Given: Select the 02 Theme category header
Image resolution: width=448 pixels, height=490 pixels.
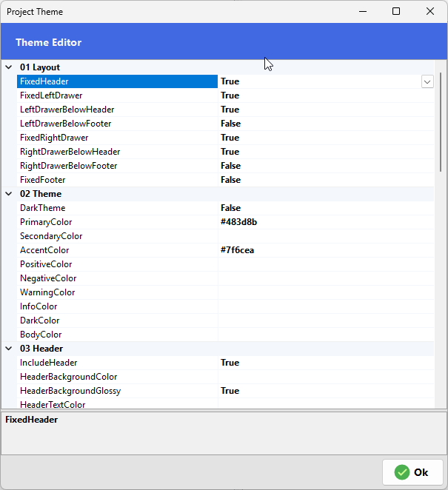Looking at the screenshot, I should coord(41,194).
